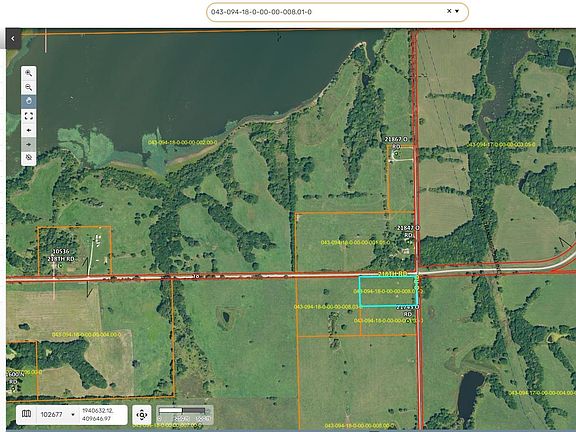
Task: Clear the parcel search field X
Action: pyautogui.click(x=449, y=11)
